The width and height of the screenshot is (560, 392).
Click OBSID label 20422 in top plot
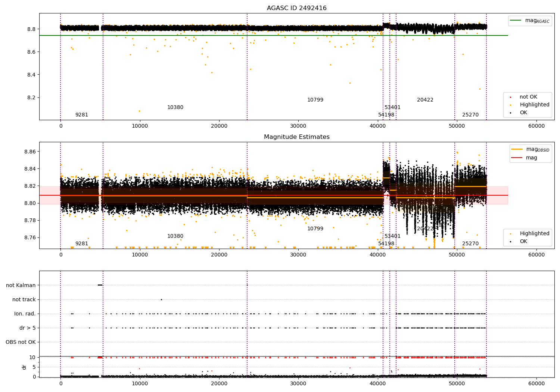pyautogui.click(x=425, y=100)
